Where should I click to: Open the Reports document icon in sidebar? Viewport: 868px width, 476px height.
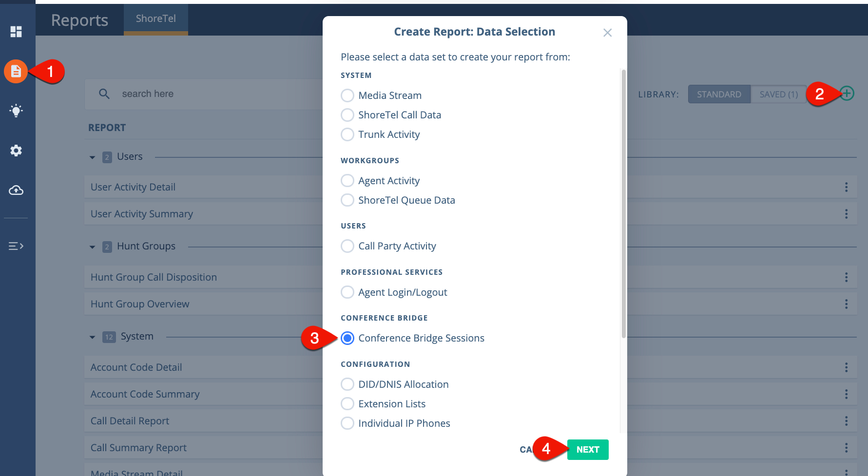click(16, 72)
